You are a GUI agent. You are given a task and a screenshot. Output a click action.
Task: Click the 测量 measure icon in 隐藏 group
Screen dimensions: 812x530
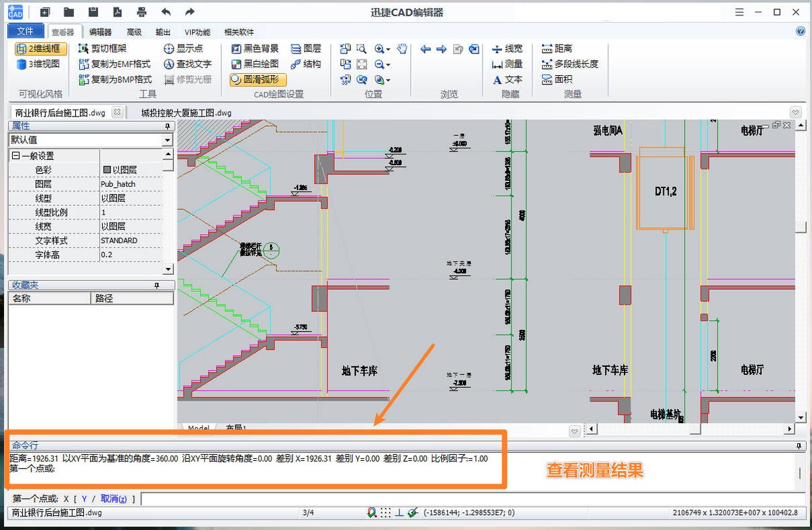tap(498, 64)
